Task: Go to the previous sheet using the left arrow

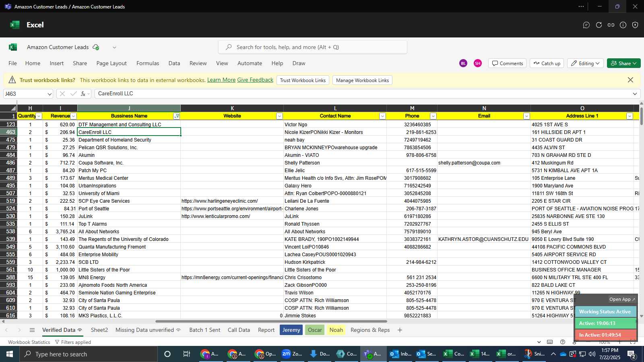Action: [x=6, y=330]
